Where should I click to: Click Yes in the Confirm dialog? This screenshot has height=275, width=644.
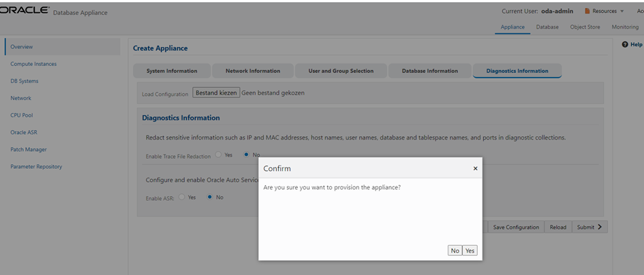[x=470, y=250]
